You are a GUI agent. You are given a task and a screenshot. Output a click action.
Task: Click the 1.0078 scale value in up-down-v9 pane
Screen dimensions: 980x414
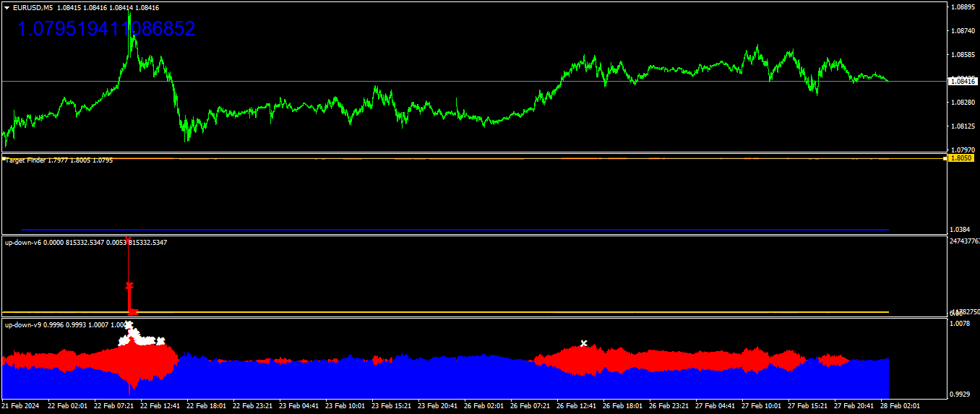coord(961,324)
